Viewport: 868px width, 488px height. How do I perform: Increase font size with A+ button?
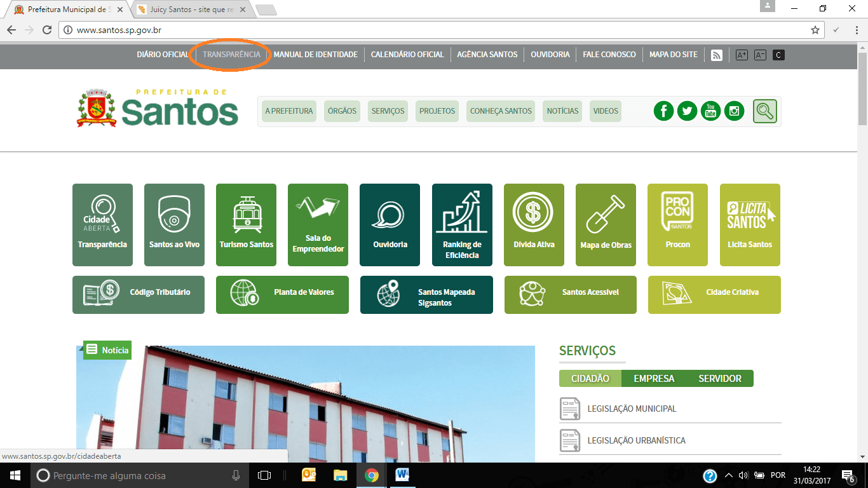(x=742, y=55)
